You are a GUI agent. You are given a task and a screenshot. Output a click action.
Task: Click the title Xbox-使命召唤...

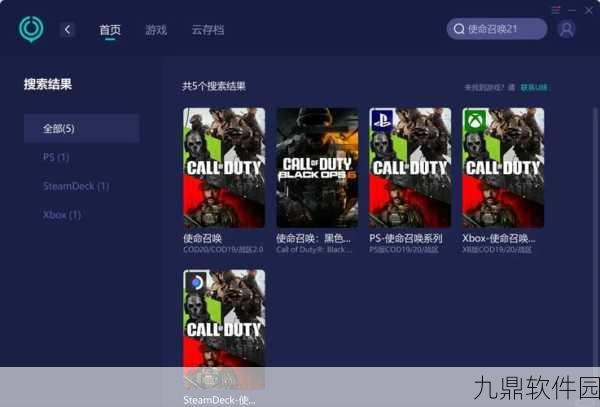pos(499,238)
